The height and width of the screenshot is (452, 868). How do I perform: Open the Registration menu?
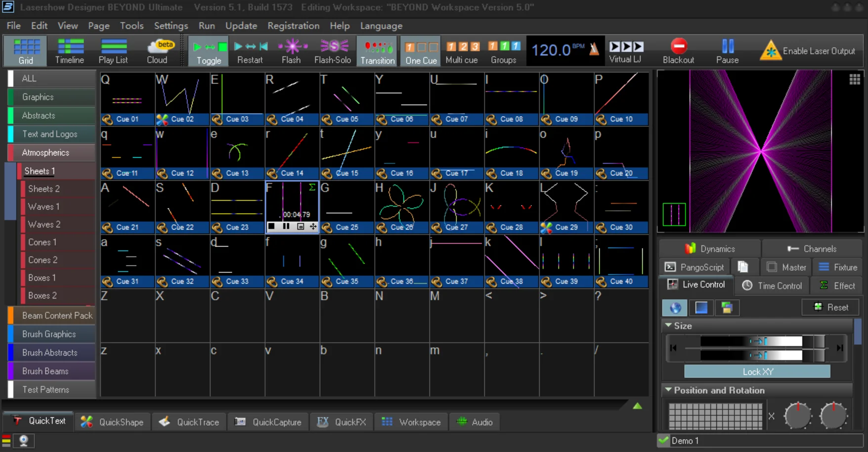293,26
